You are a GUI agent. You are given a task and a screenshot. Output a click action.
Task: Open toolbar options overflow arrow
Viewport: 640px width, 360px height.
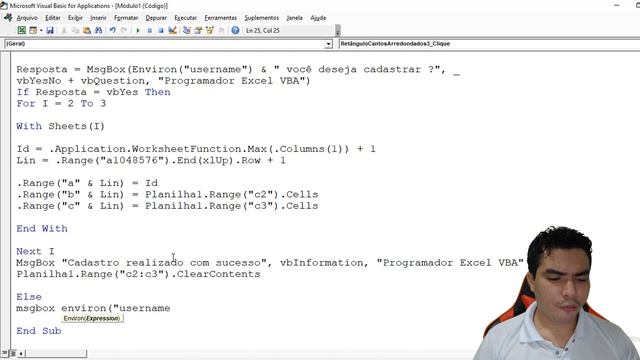click(x=338, y=31)
